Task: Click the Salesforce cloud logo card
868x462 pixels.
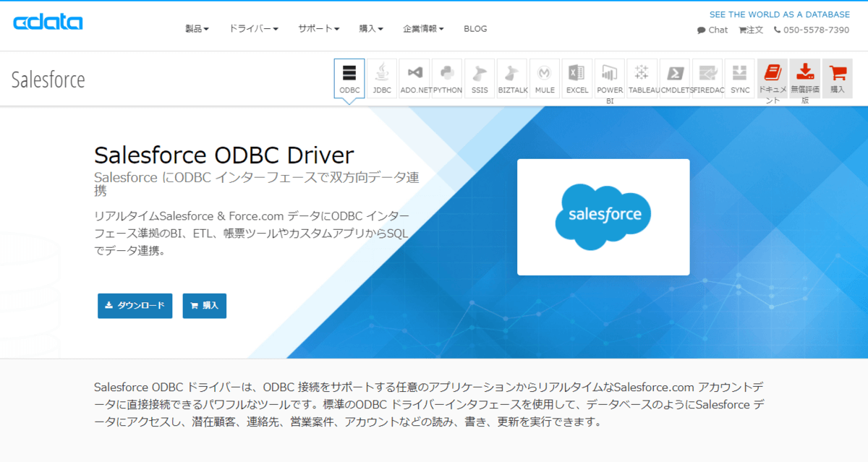Action: pos(603,217)
